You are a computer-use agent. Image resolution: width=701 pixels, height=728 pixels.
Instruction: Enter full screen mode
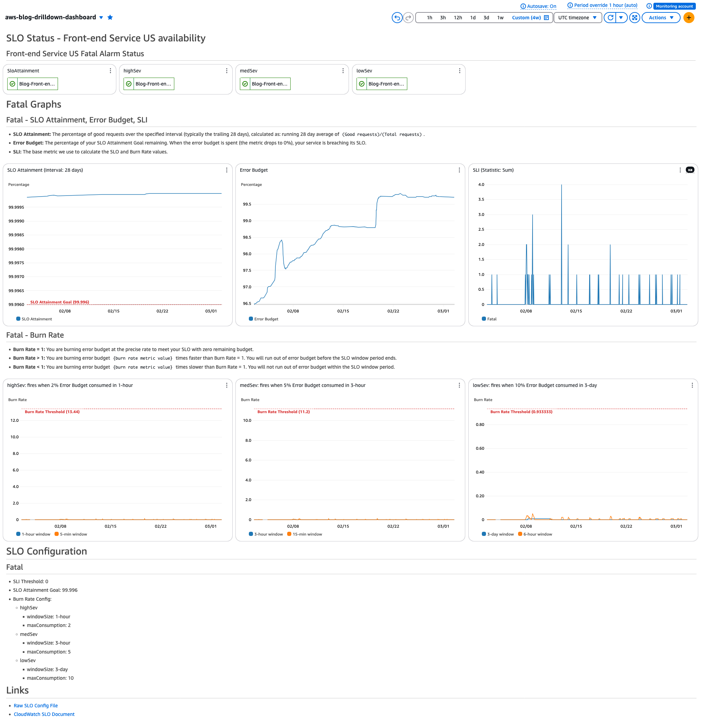[x=634, y=18]
